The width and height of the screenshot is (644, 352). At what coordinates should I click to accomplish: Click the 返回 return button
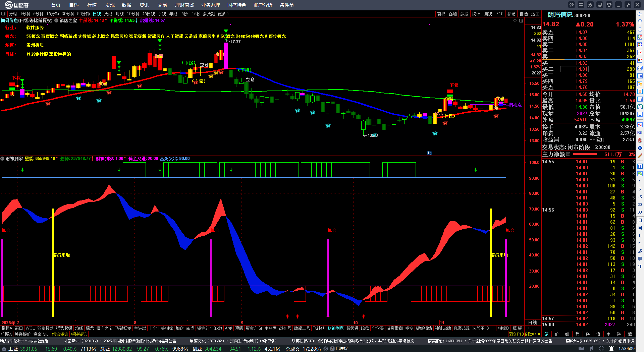(535, 14)
